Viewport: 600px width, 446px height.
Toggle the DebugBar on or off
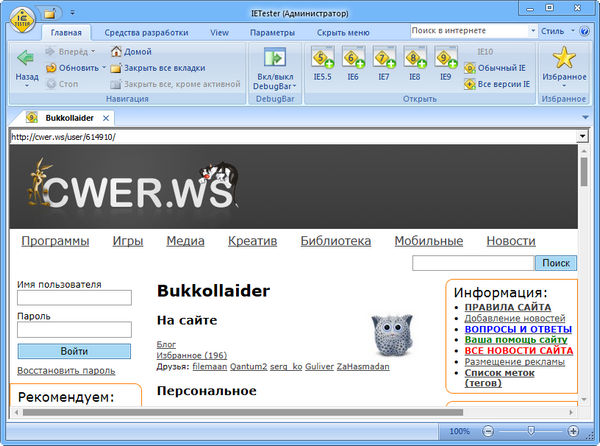click(274, 58)
